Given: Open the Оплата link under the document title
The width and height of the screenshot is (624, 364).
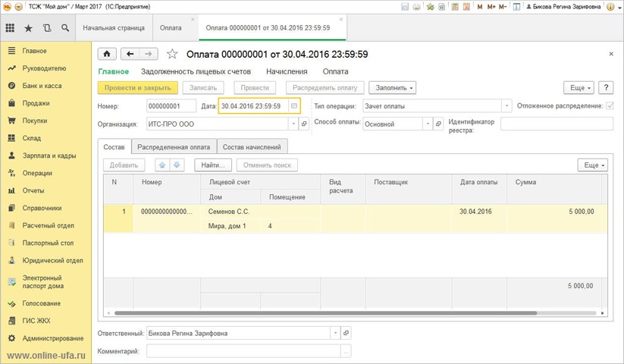Looking at the screenshot, I should point(335,71).
